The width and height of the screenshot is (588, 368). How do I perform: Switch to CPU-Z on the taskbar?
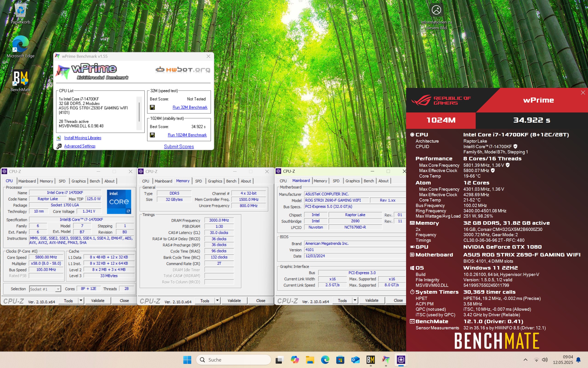[x=401, y=360]
